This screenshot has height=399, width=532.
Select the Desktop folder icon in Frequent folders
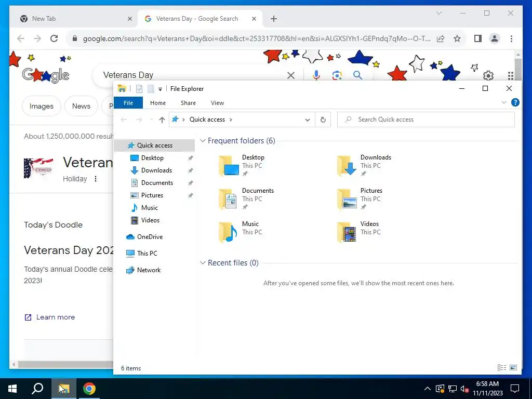(229, 166)
